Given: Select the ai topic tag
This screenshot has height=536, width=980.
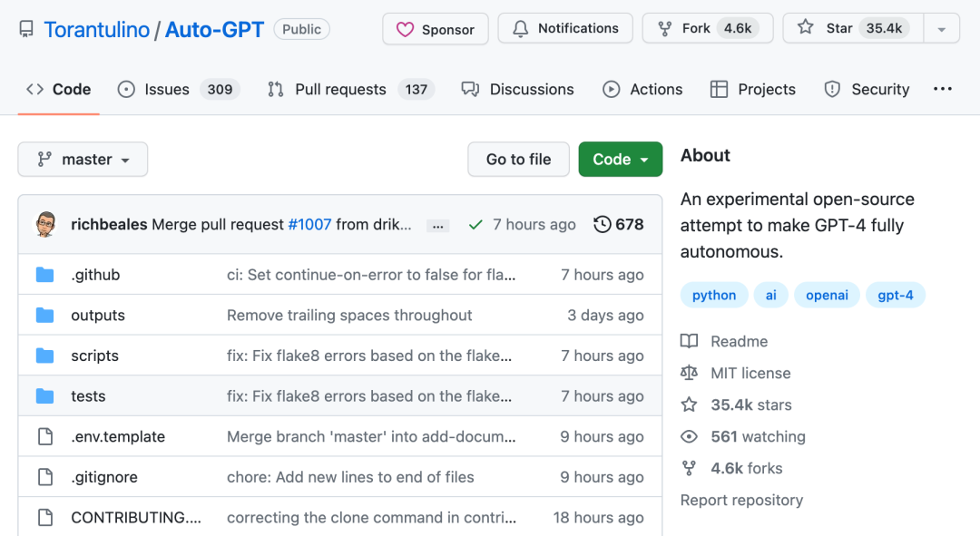Looking at the screenshot, I should click(x=771, y=295).
